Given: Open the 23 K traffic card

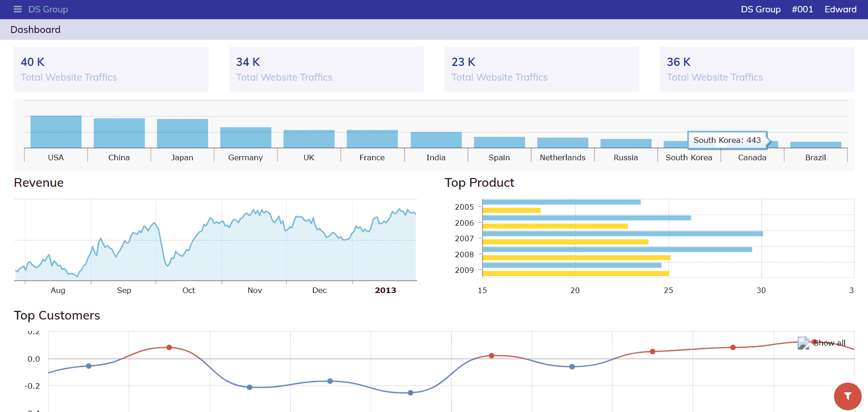Looking at the screenshot, I should 542,69.
